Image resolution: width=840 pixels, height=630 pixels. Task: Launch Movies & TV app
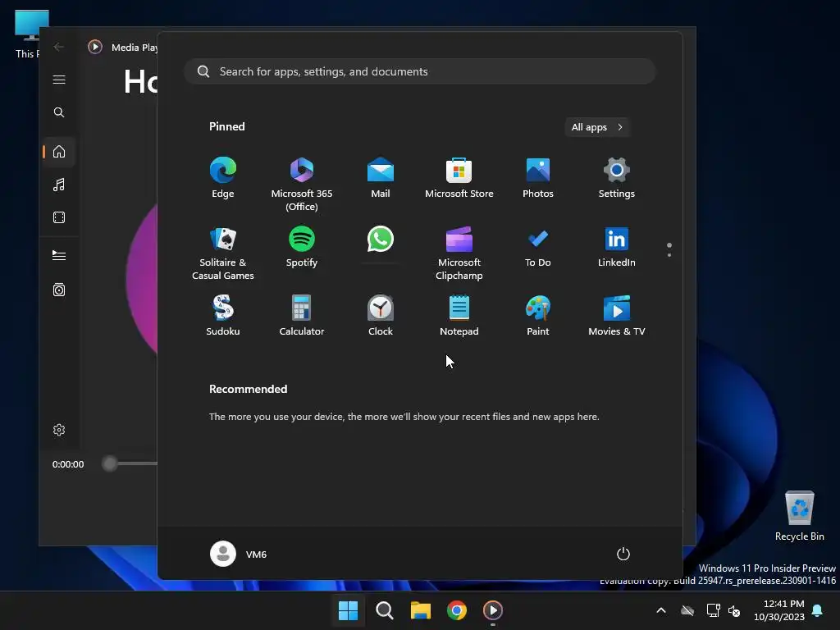click(617, 316)
